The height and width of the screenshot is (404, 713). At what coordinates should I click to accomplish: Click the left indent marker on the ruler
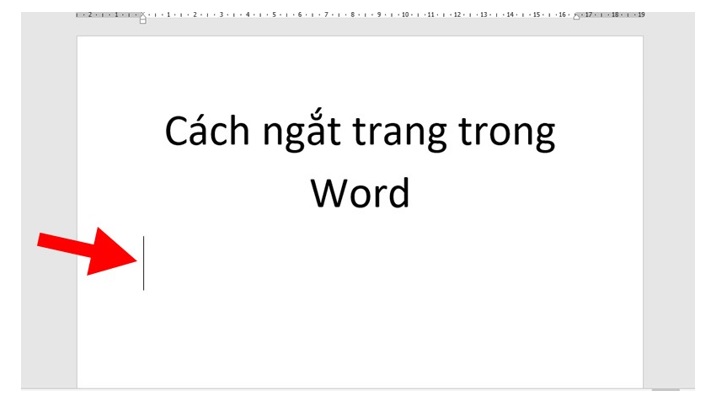point(142,17)
